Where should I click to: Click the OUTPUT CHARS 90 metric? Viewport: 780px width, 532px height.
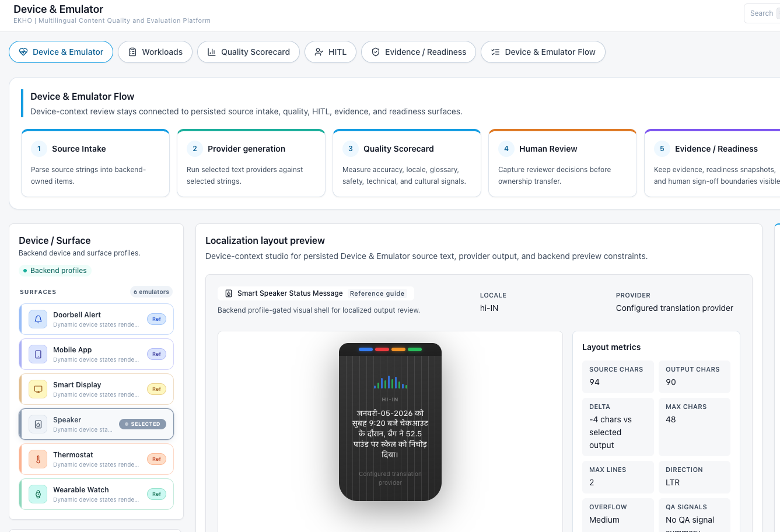pyautogui.click(x=694, y=376)
